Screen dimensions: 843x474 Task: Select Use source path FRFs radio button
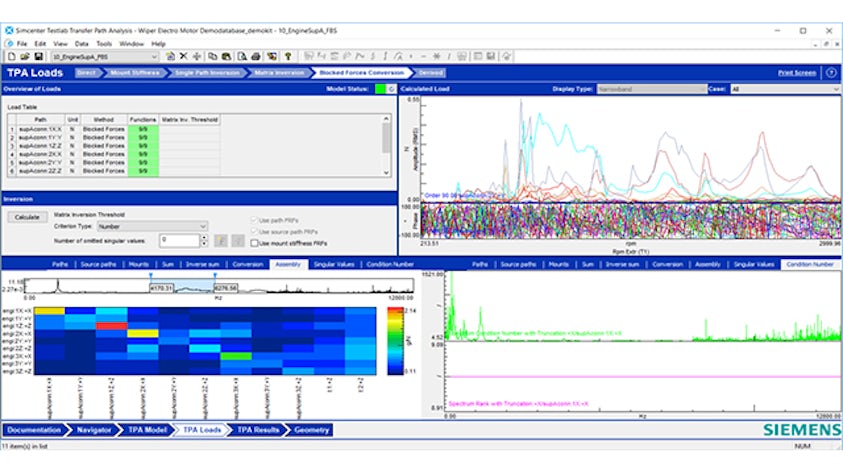click(x=254, y=232)
